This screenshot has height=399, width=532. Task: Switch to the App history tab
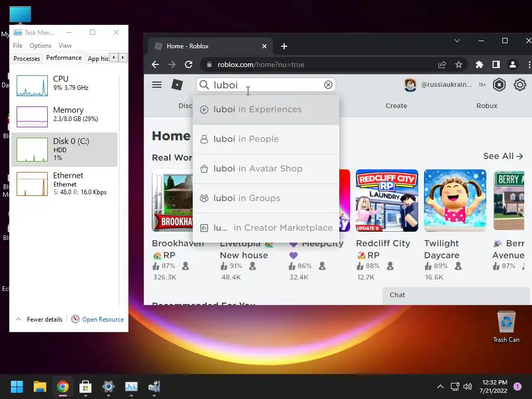[x=98, y=58]
